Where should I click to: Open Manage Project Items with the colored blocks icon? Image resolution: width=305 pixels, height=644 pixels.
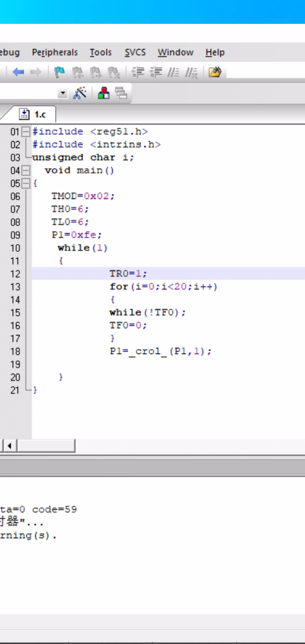104,93
